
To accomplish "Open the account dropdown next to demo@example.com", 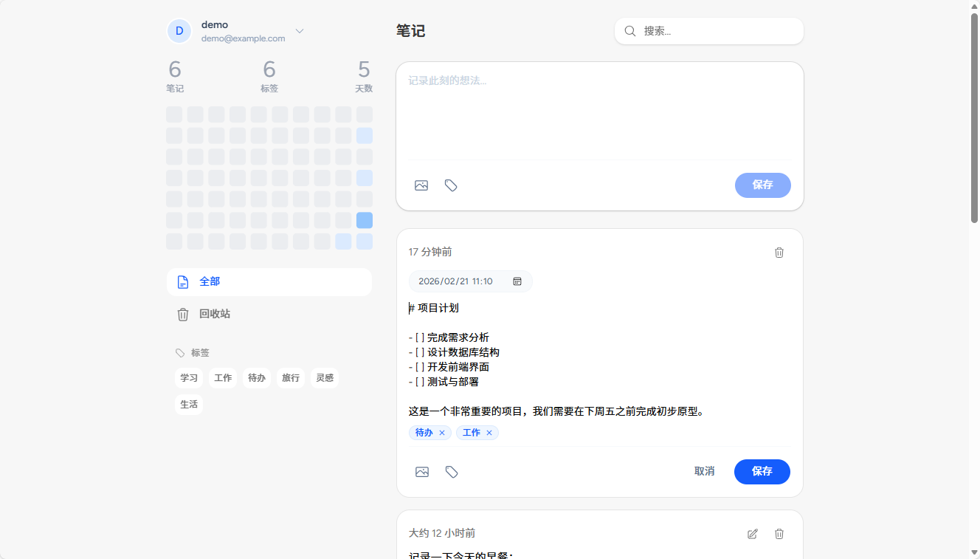I will [299, 31].
